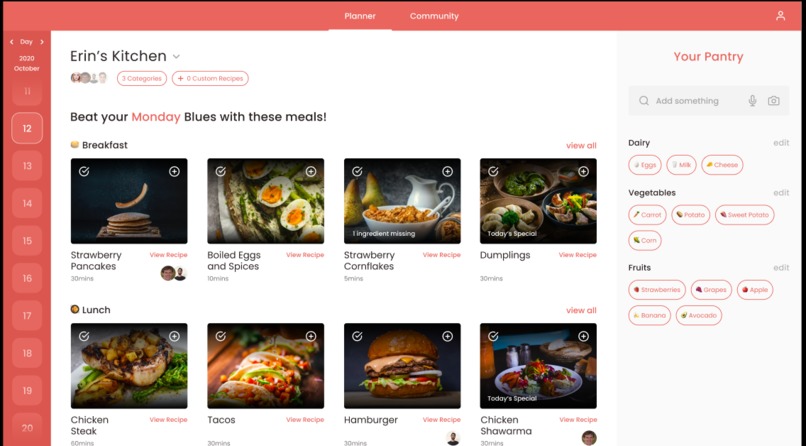Image resolution: width=806 pixels, height=446 pixels.
Task: Click microphone icon in pantry search
Action: pos(752,101)
